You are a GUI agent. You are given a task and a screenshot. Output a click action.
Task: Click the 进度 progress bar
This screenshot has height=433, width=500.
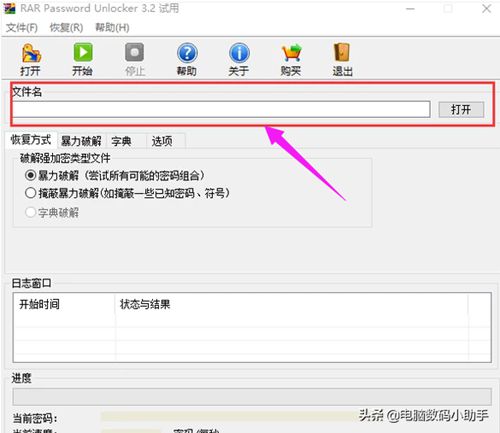point(252,397)
